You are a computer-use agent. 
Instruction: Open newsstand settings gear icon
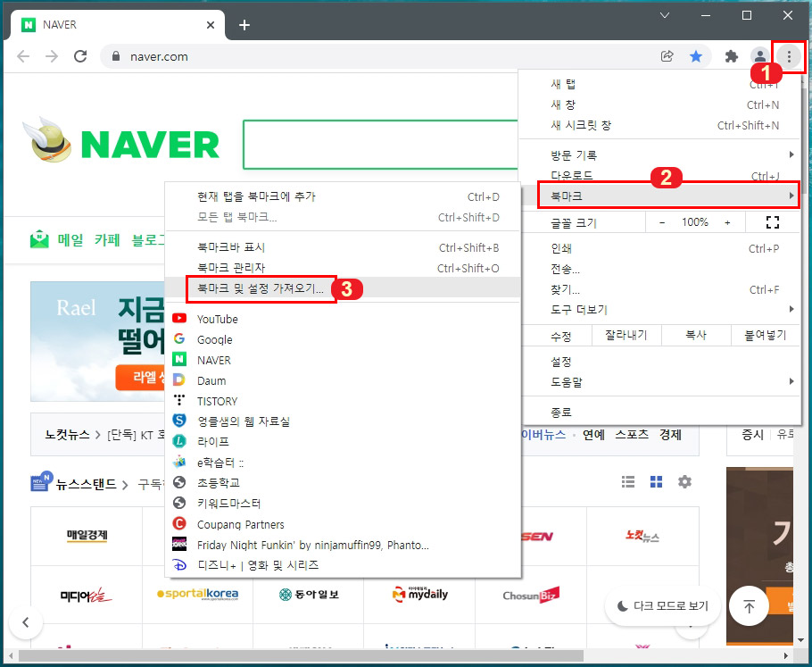point(684,481)
